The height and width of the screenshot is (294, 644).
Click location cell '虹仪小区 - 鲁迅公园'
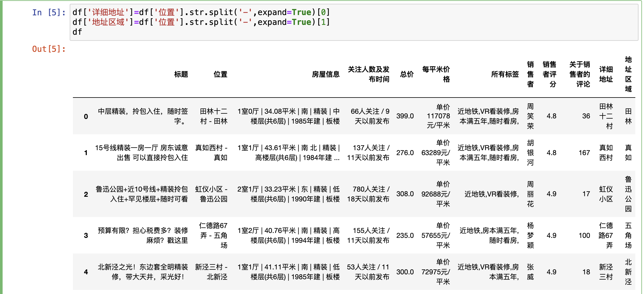[x=211, y=194]
